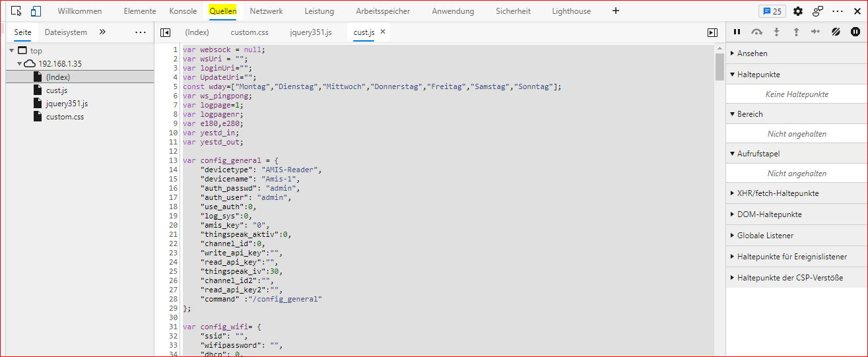Collapse the top frame tree node

12,51
